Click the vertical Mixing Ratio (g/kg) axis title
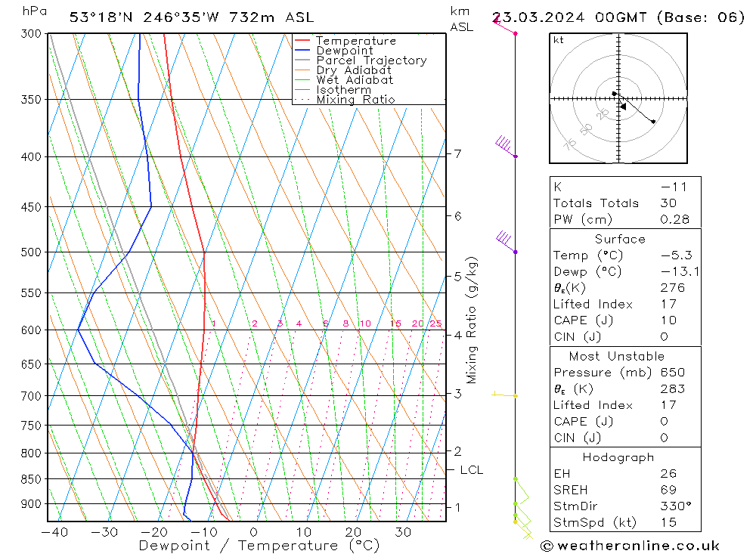This screenshot has width=756, height=554. [471, 320]
